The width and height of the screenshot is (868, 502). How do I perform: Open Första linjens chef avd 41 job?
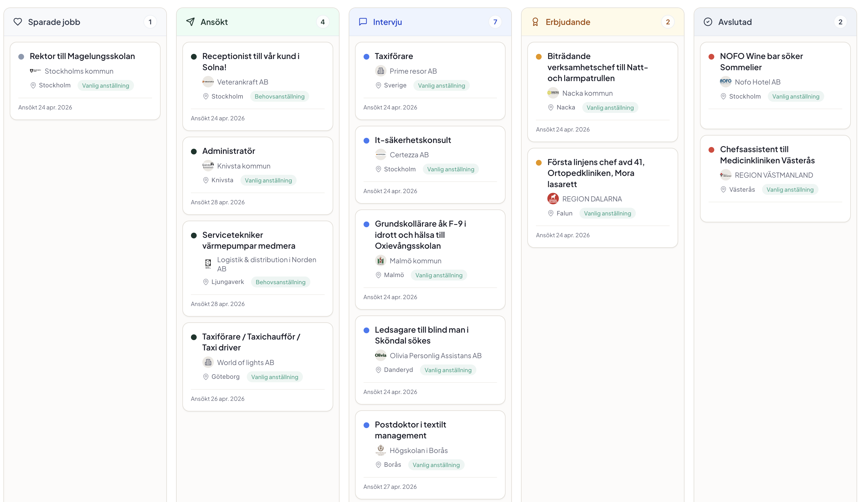(596, 173)
